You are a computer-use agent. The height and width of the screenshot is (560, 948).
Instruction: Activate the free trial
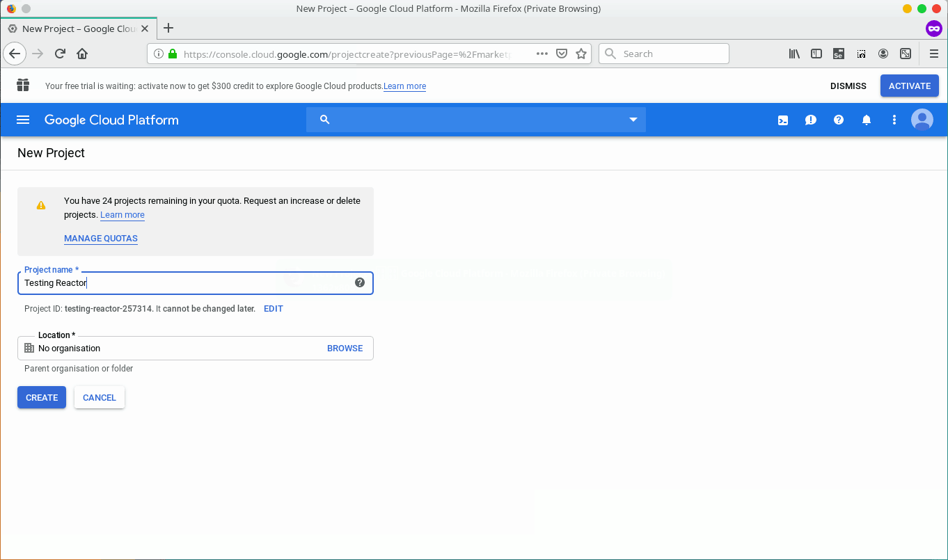pos(910,86)
